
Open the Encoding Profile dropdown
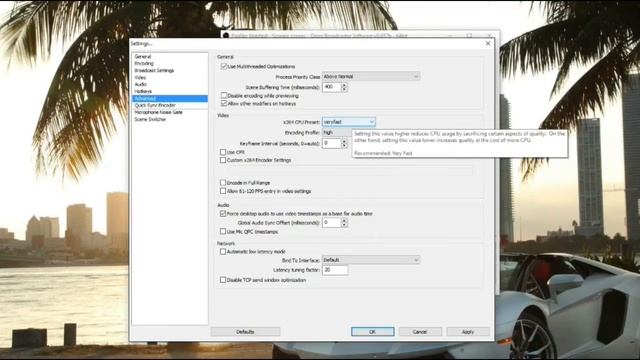point(337,133)
